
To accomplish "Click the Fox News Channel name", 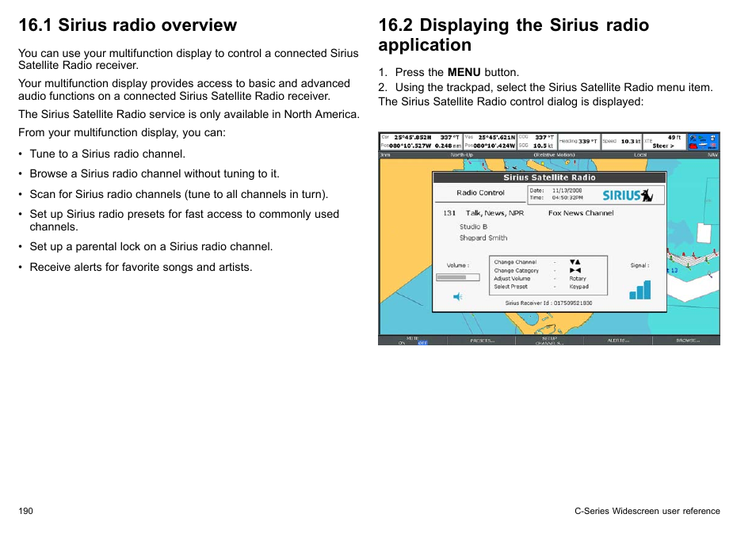I will point(581,213).
